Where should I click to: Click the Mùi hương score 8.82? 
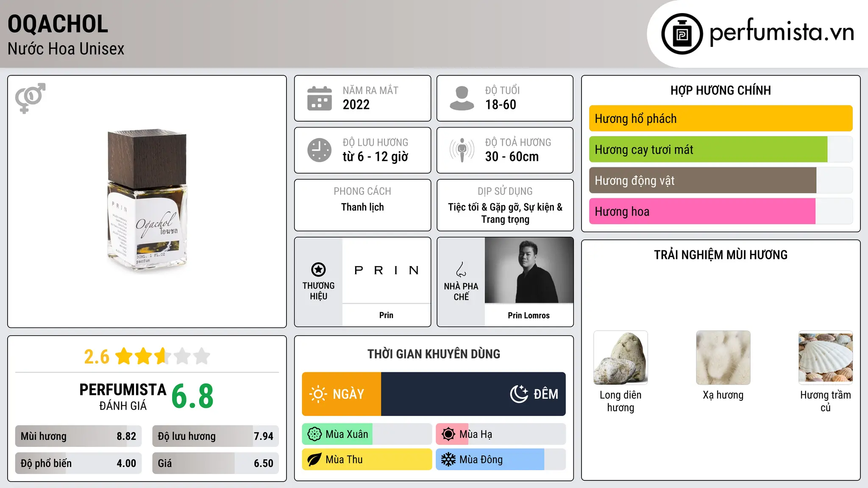point(126,436)
